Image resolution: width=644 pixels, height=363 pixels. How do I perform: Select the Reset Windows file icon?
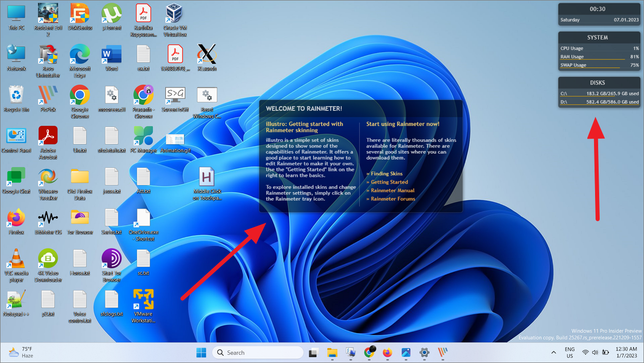207,102
